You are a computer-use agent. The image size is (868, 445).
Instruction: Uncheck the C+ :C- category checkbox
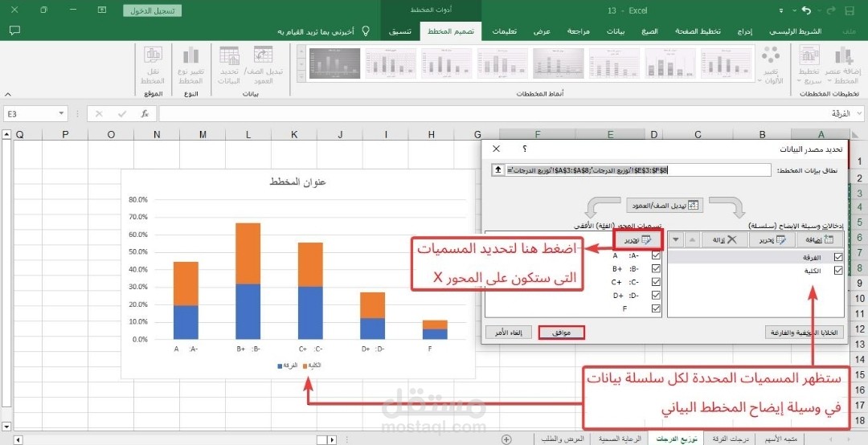pyautogui.click(x=656, y=282)
